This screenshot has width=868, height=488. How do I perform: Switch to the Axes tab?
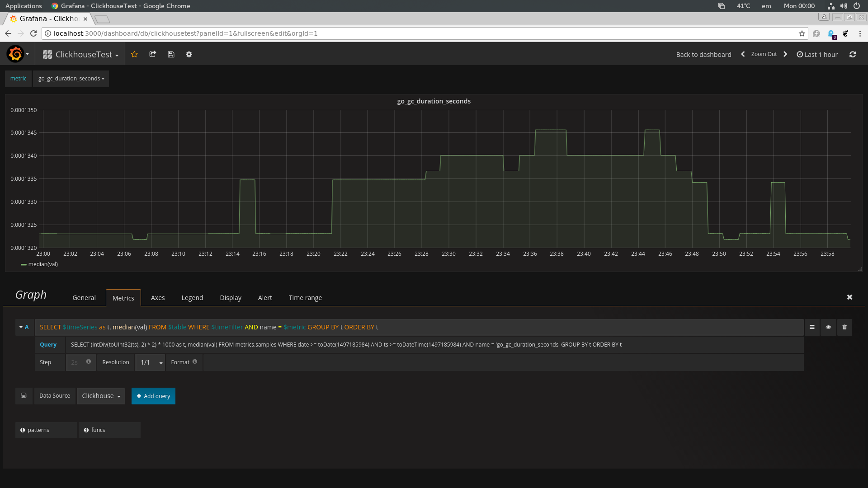click(x=158, y=298)
